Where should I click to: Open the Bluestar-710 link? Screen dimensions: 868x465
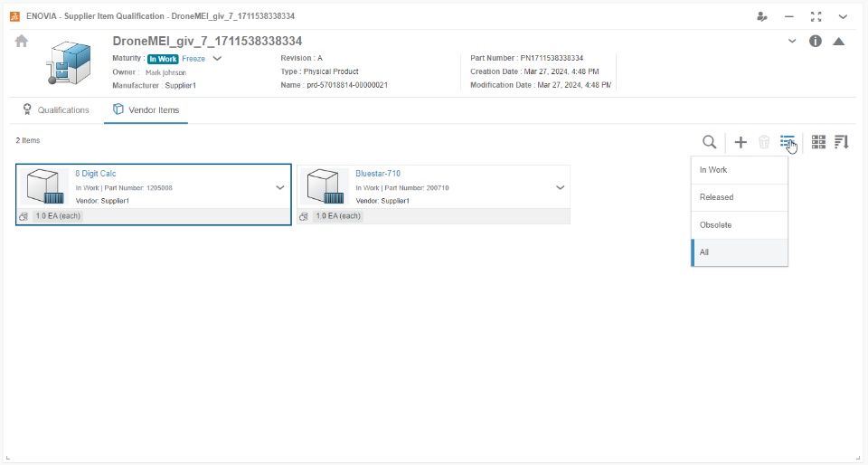pos(378,174)
